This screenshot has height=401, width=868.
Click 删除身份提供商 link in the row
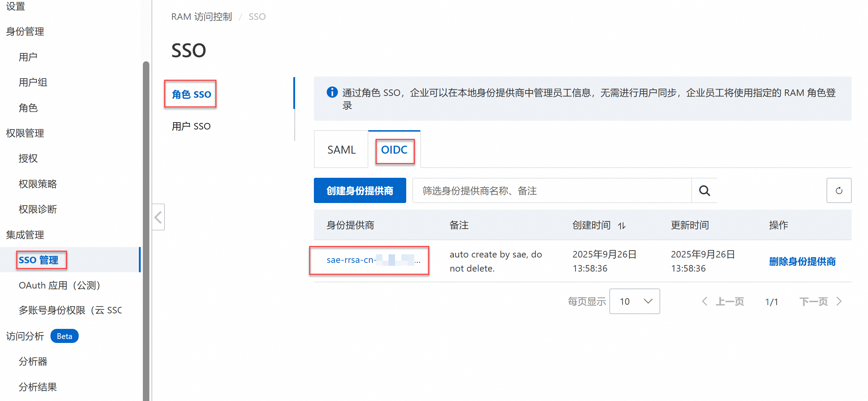point(802,261)
